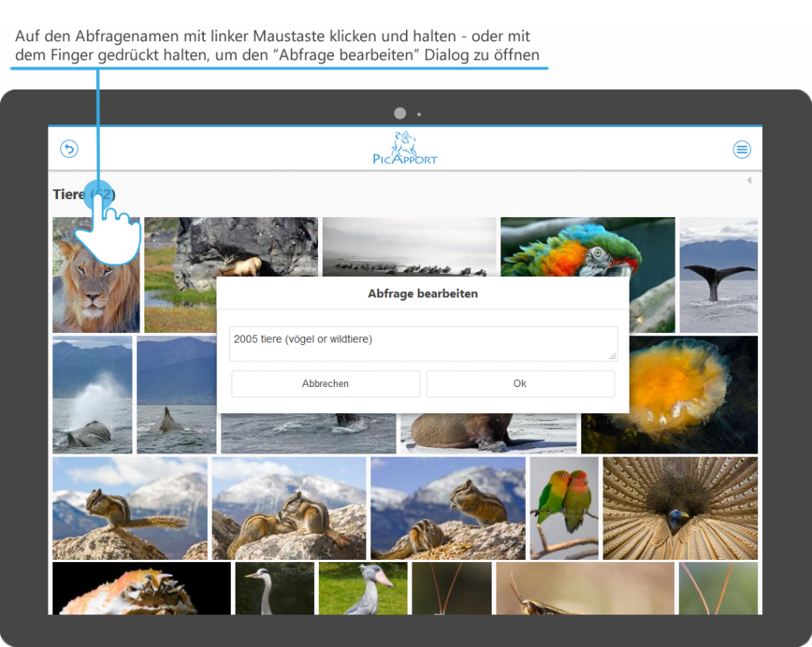Grab the textarea resize handle
This screenshot has height=647, width=812.
612,356
